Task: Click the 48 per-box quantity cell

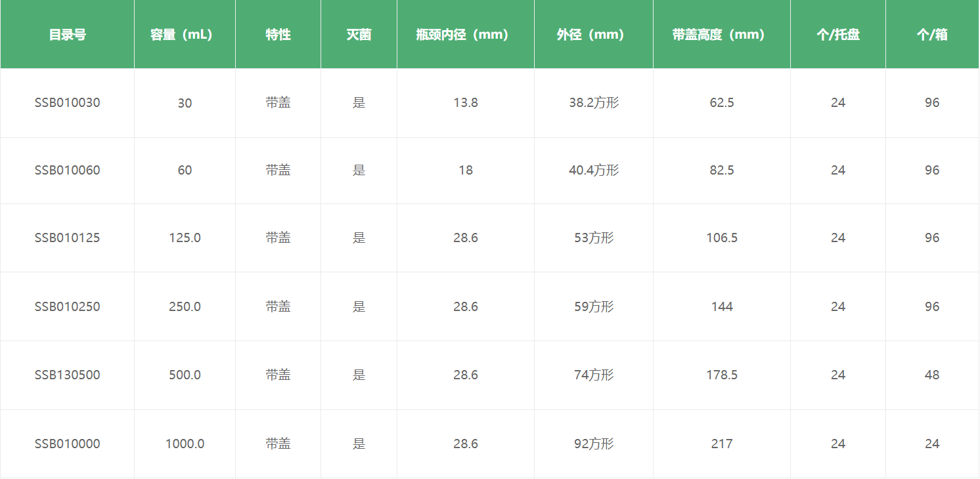Action: [932, 375]
